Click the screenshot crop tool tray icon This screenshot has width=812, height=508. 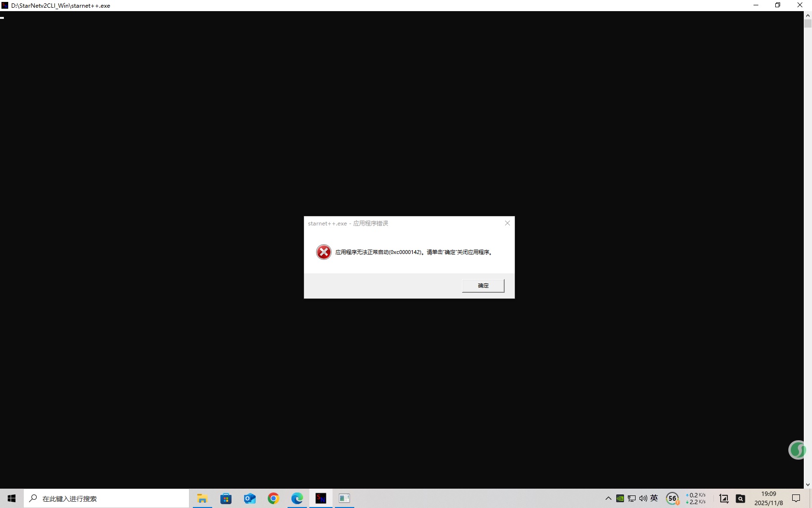tap(724, 498)
